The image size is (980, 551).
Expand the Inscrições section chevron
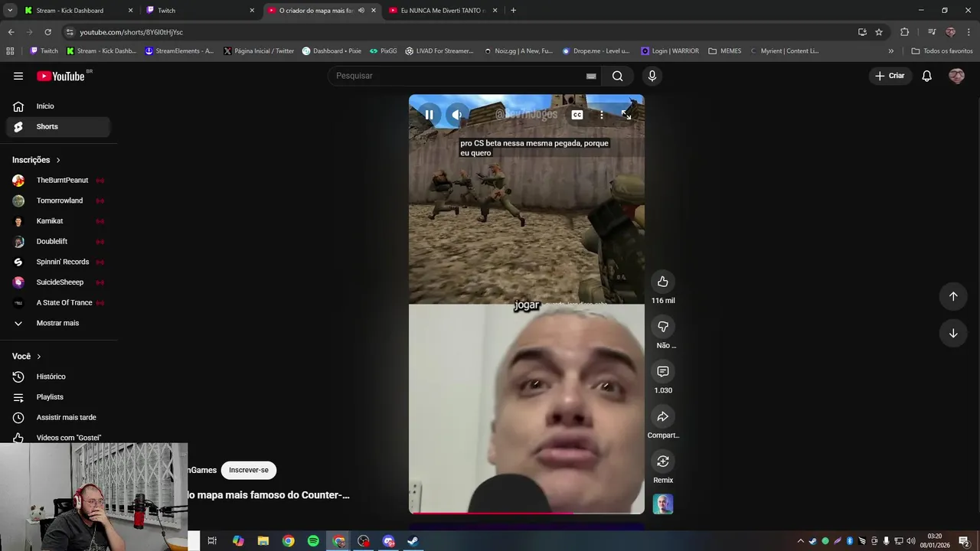(58, 160)
